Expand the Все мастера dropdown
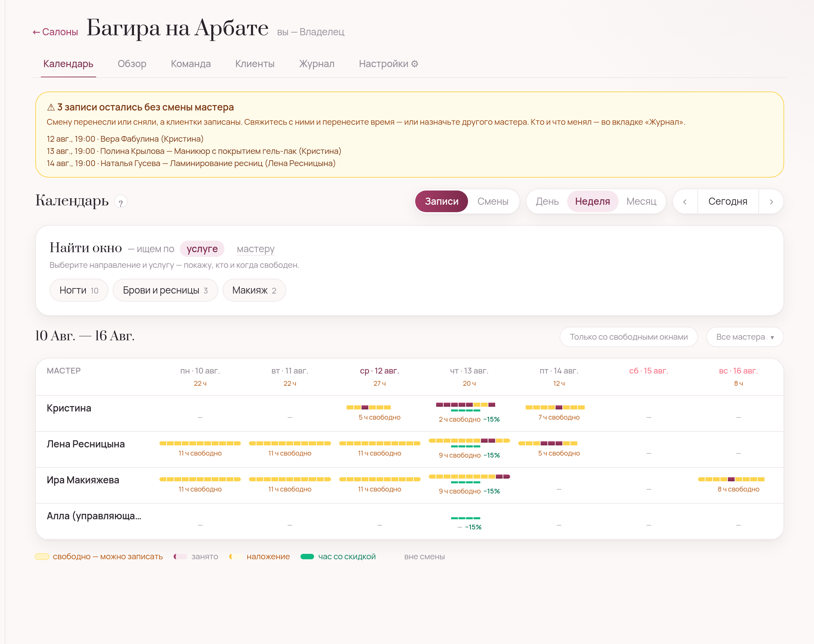814x644 pixels. (744, 337)
